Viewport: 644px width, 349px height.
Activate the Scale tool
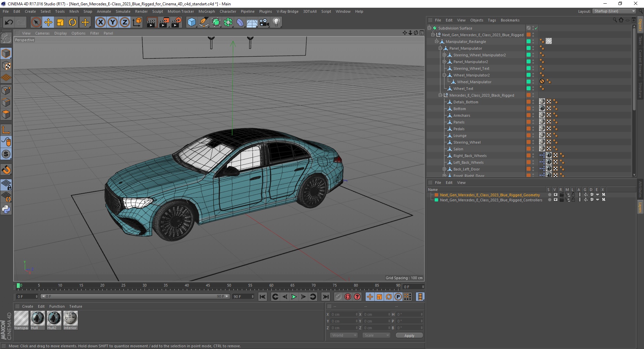click(60, 22)
